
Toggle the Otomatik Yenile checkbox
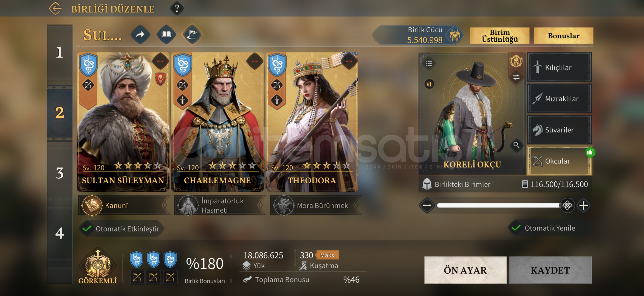pos(516,228)
